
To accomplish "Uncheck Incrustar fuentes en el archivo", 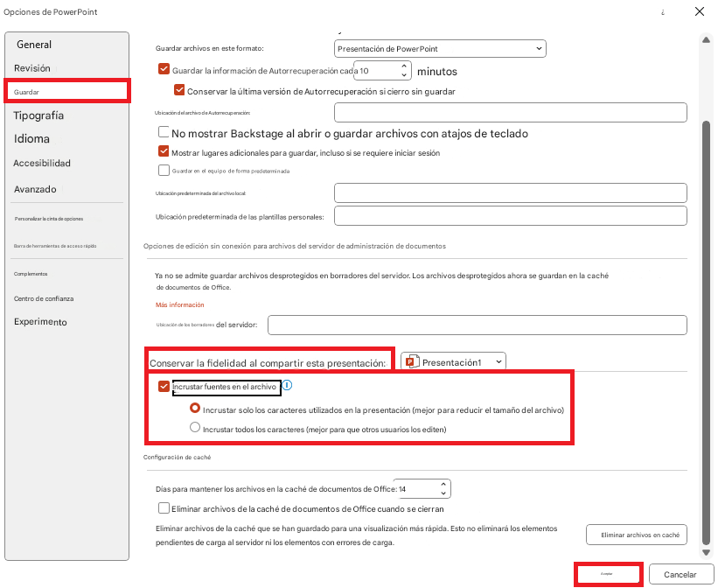I will (x=164, y=387).
